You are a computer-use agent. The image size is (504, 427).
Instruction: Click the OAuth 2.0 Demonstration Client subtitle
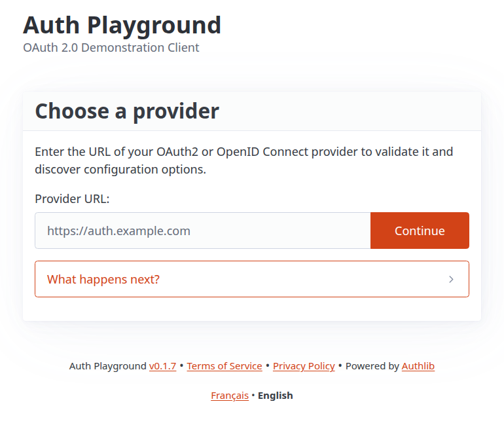[111, 48]
